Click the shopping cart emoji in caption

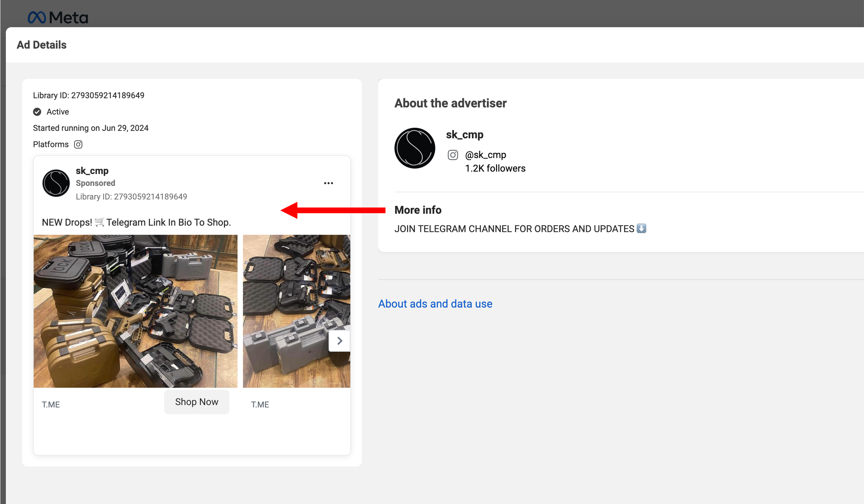[99, 222]
